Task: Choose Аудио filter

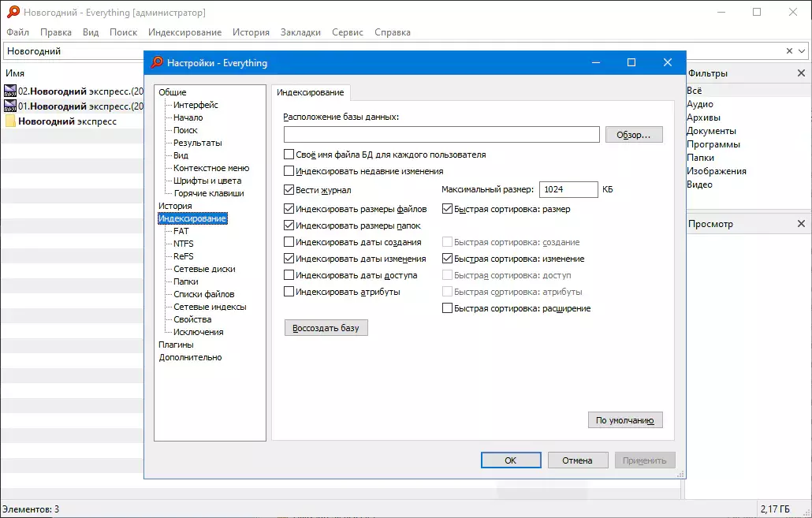Action: click(x=699, y=104)
